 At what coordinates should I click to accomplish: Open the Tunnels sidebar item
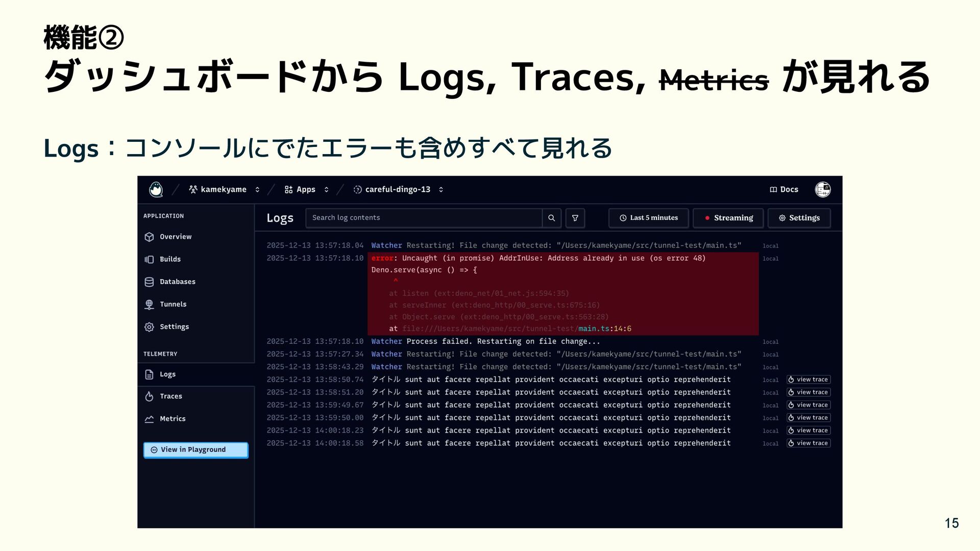(173, 304)
